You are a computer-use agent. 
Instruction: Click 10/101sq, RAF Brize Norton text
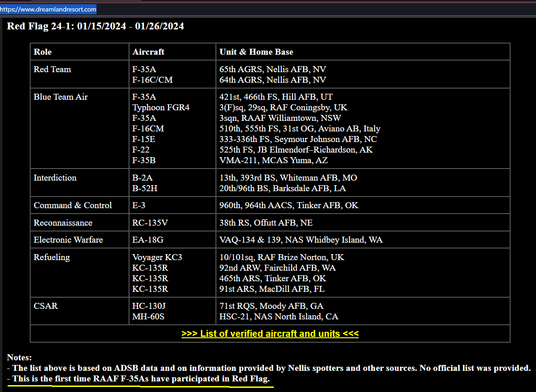click(x=282, y=257)
